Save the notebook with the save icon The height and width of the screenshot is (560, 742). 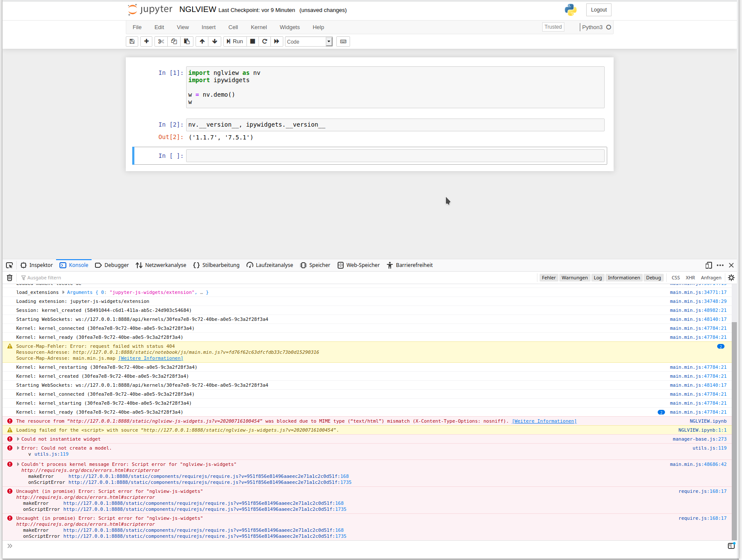[132, 41]
